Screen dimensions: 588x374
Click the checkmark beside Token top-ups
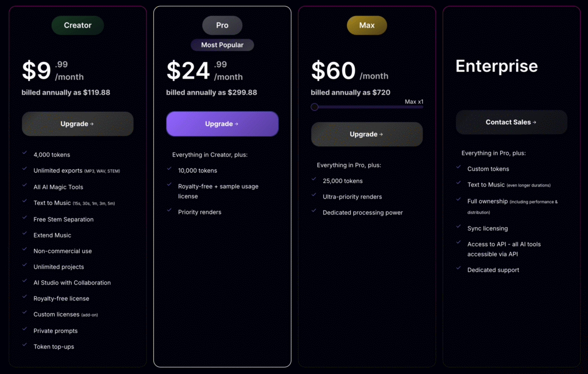24,344
